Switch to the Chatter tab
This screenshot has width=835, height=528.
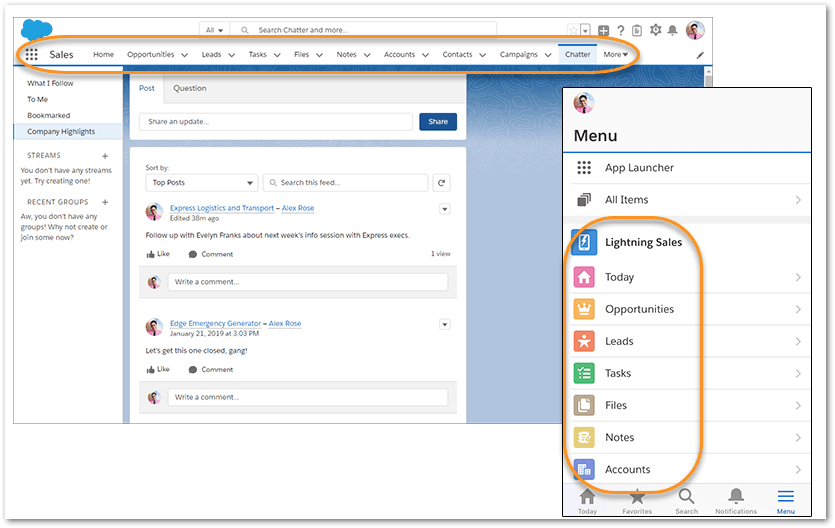(577, 54)
